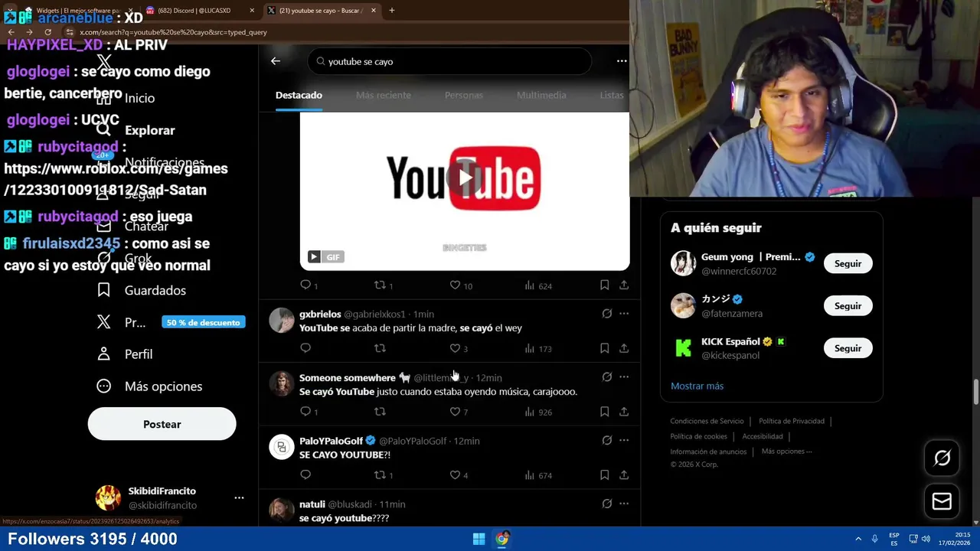980x551 pixels.
Task: Switch to the Personas tab
Action: 463,95
